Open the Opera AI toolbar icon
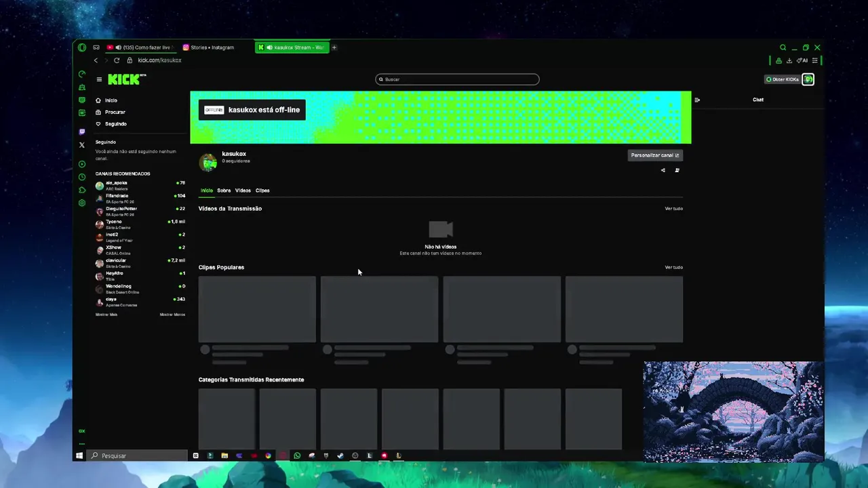The width and height of the screenshot is (868, 488). 802,60
